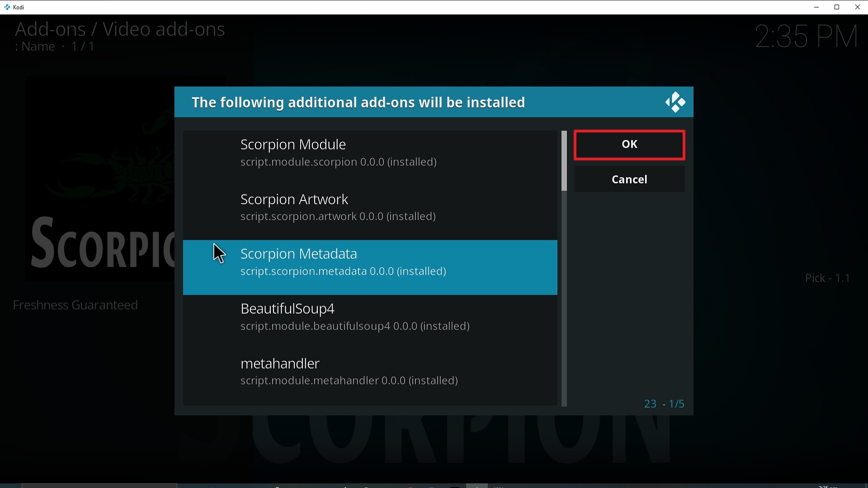The image size is (868, 488).
Task: Select metahandler dependency row
Action: [370, 377]
